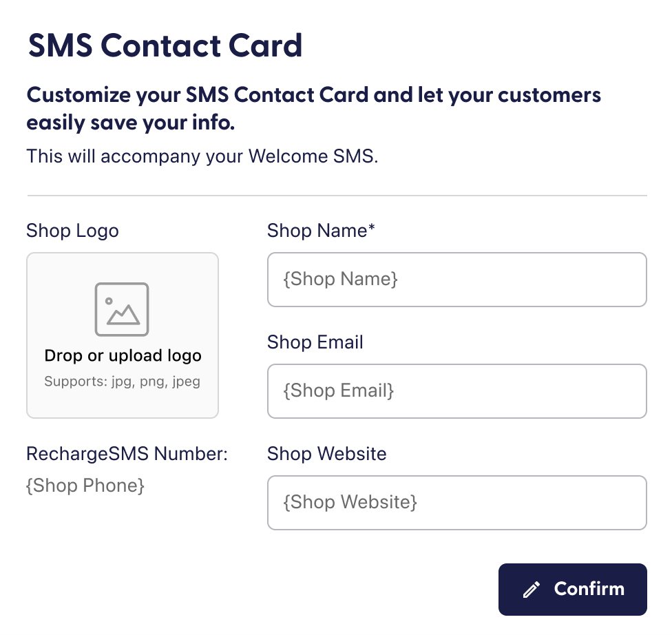Image resolution: width=672 pixels, height=635 pixels.
Task: Click the SMS Contact Card heading
Action: 165,45
